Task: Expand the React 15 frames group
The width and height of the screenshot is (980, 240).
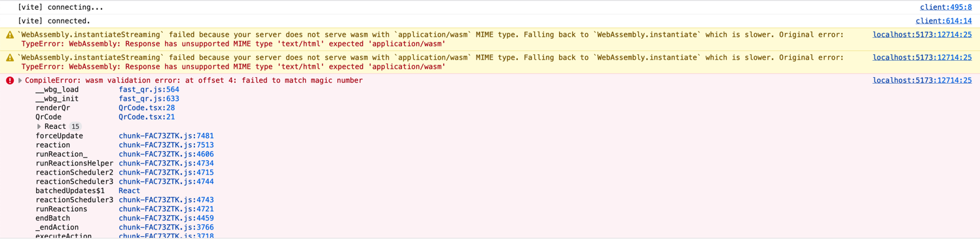Action: (39, 126)
